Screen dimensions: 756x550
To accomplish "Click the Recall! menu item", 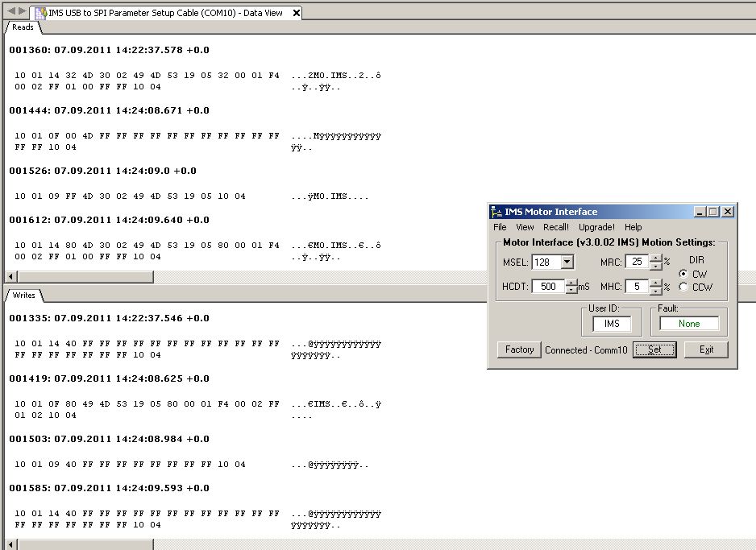I will [556, 227].
